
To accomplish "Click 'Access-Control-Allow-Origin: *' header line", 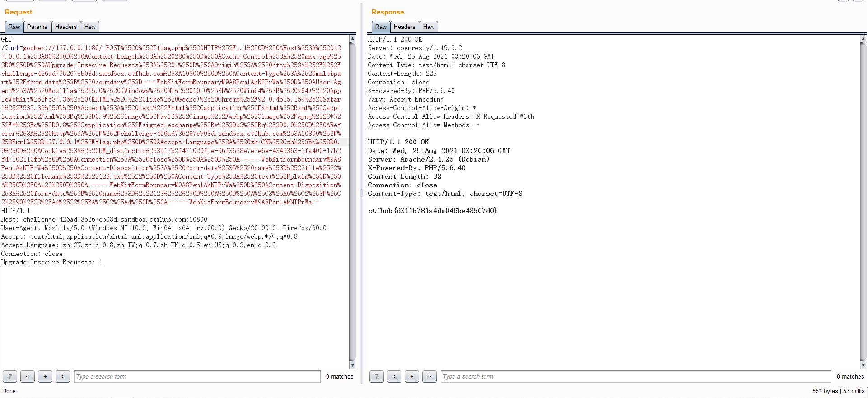I will [x=422, y=108].
